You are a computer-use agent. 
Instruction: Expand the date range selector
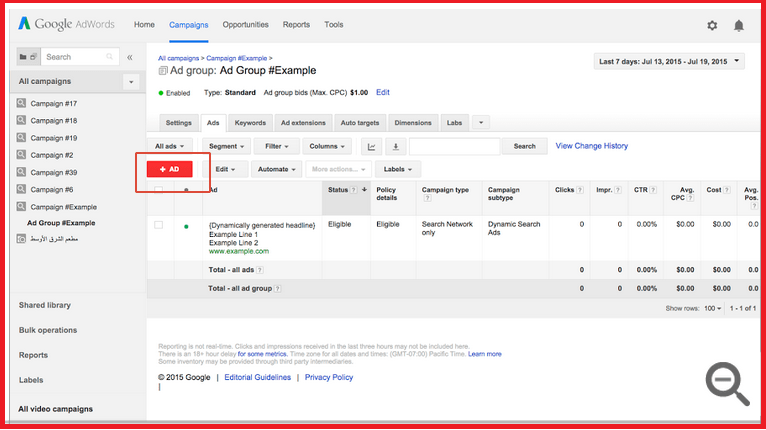tap(669, 62)
